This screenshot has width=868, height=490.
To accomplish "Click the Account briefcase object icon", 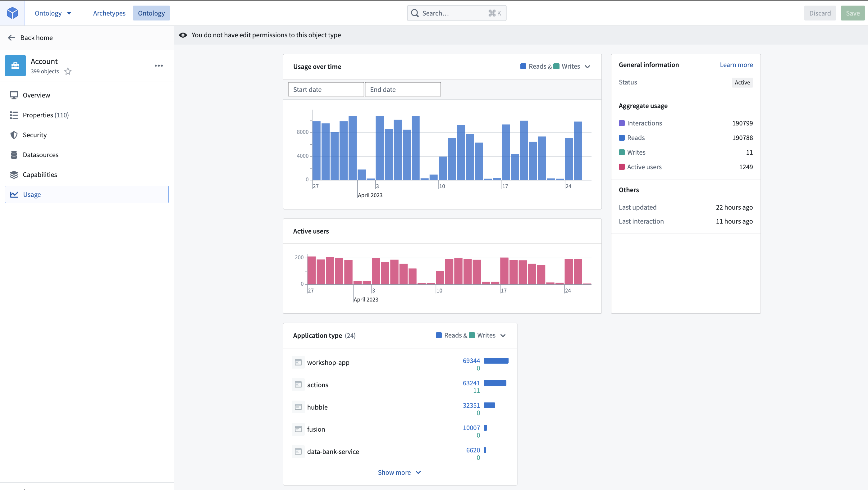I will (15, 66).
